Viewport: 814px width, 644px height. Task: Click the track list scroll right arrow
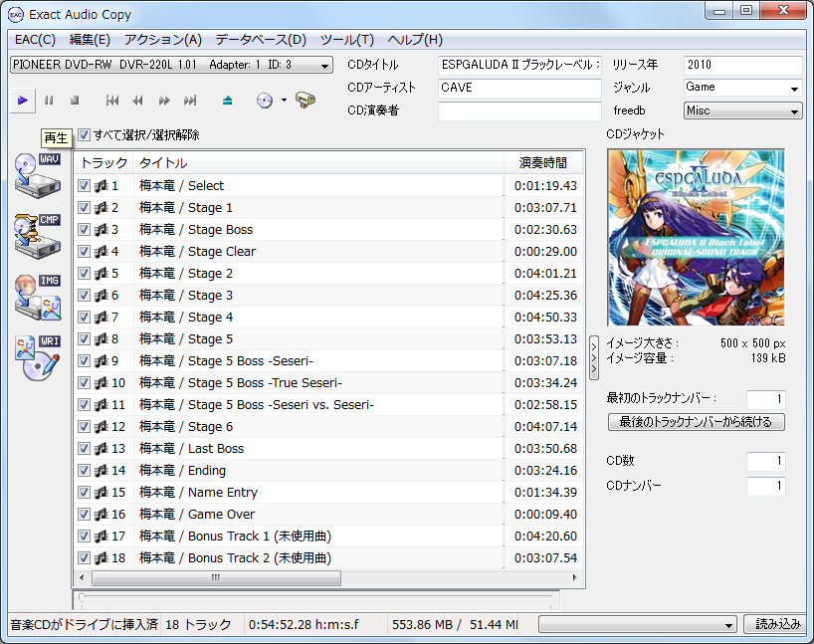[x=575, y=577]
